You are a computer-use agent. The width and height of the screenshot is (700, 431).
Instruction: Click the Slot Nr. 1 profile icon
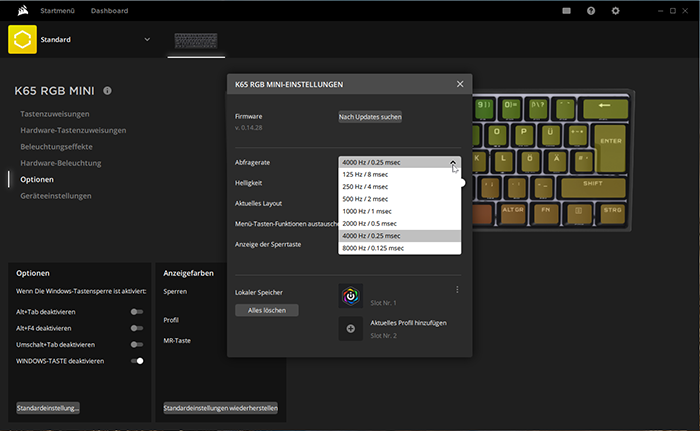(350, 296)
